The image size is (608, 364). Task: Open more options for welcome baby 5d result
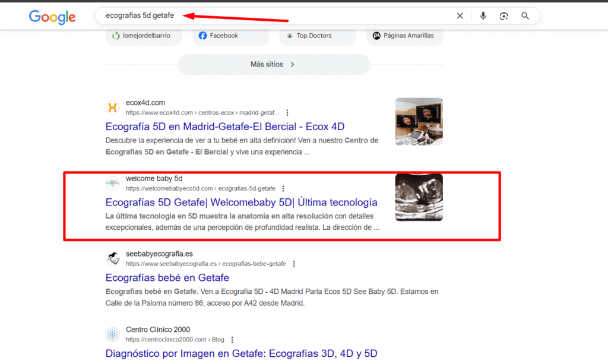click(x=284, y=188)
